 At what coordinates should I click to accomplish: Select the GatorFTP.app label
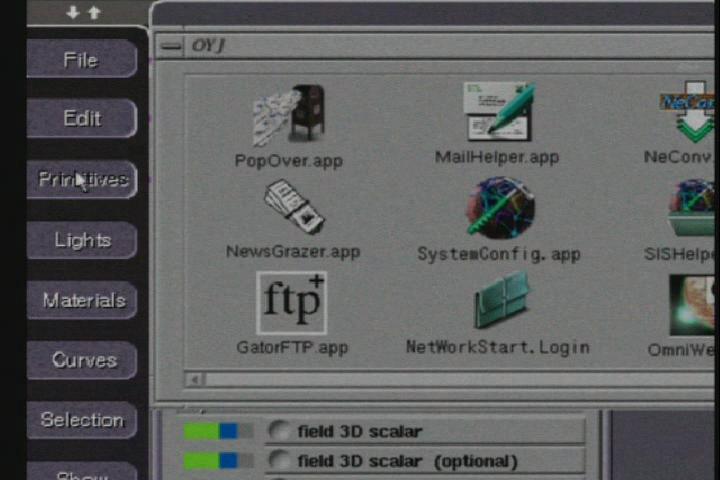pos(292,347)
